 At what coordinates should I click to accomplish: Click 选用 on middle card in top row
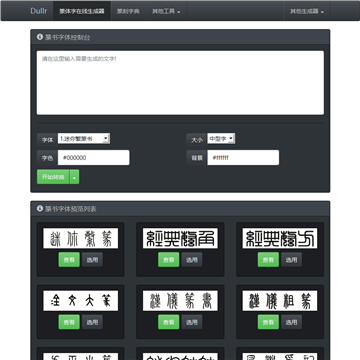(x=192, y=260)
